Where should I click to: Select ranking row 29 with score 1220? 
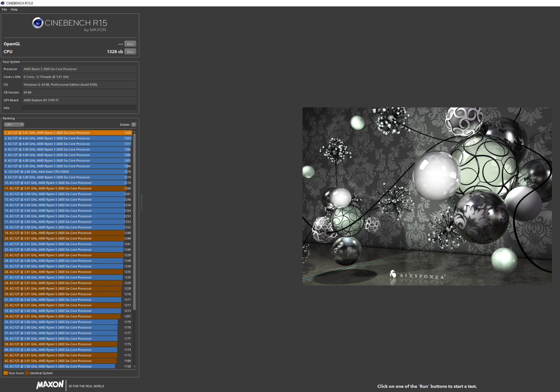click(68, 288)
